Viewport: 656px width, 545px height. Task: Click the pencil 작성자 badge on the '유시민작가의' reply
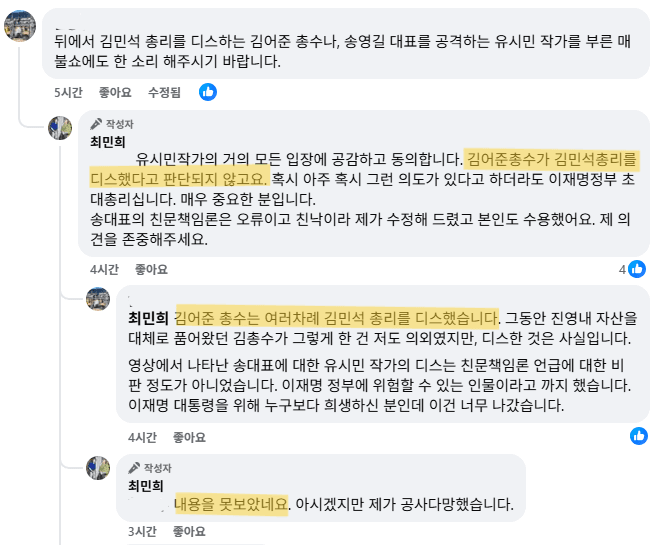(112, 124)
